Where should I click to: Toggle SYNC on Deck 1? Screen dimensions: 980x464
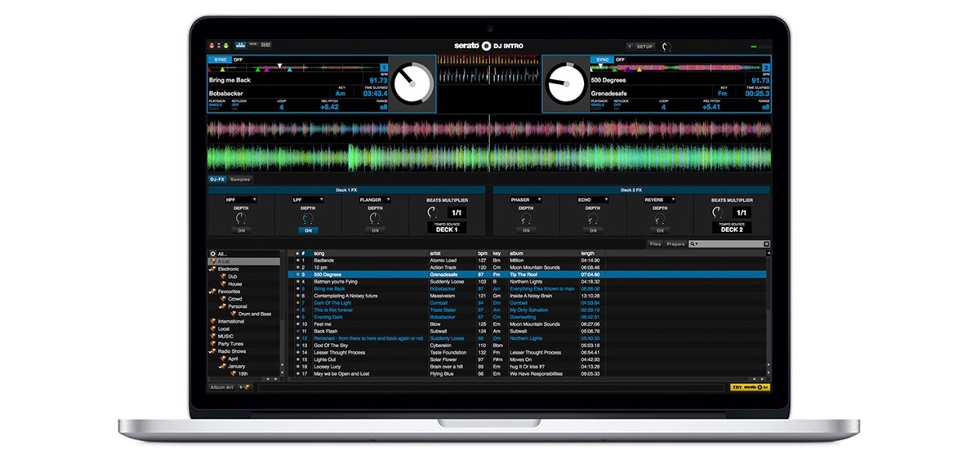220,60
